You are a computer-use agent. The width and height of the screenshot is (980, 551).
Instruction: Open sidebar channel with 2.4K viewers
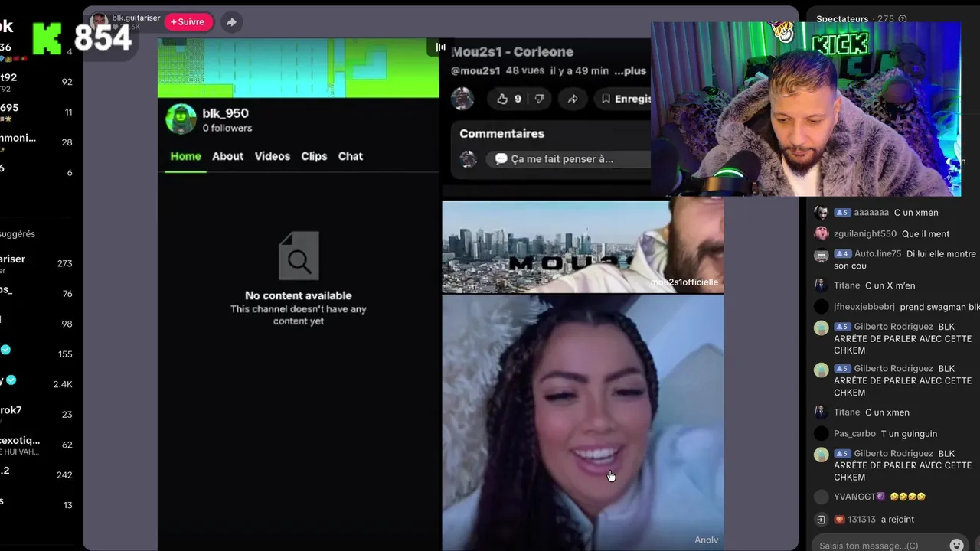pos(38,382)
